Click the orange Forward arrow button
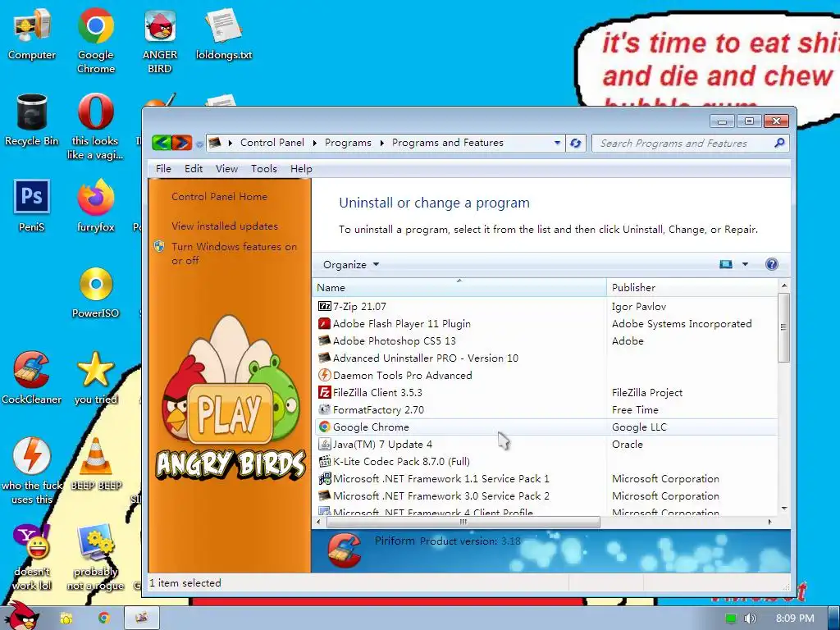840x630 pixels. pyautogui.click(x=181, y=143)
